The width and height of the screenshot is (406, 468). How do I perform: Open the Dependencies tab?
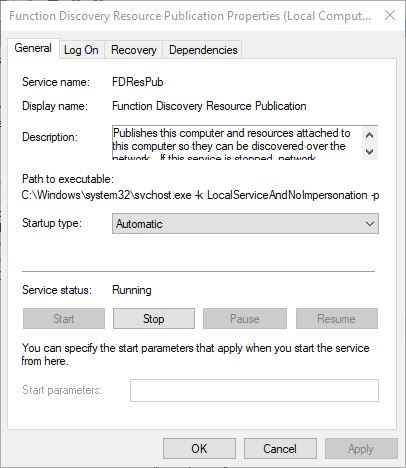[x=203, y=50]
